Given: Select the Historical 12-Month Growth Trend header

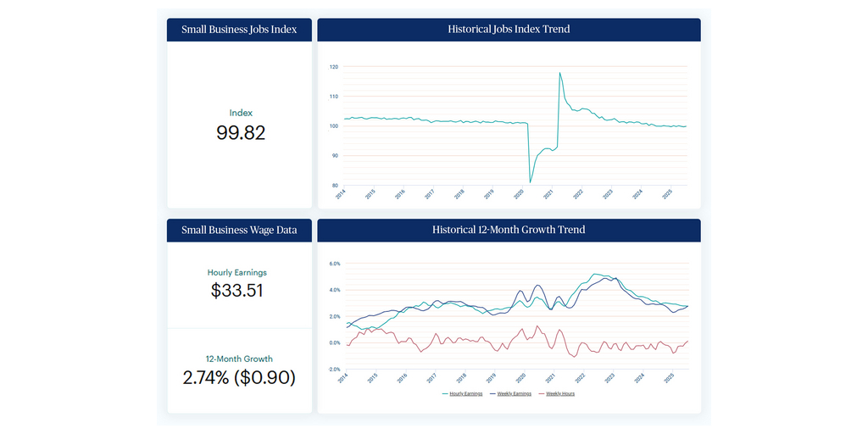Looking at the screenshot, I should 509,230.
